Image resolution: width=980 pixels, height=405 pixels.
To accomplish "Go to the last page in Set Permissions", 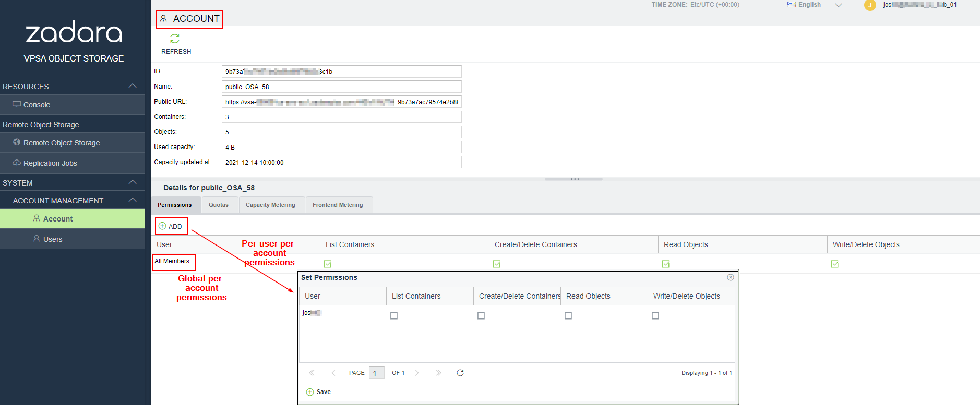I will tap(438, 373).
